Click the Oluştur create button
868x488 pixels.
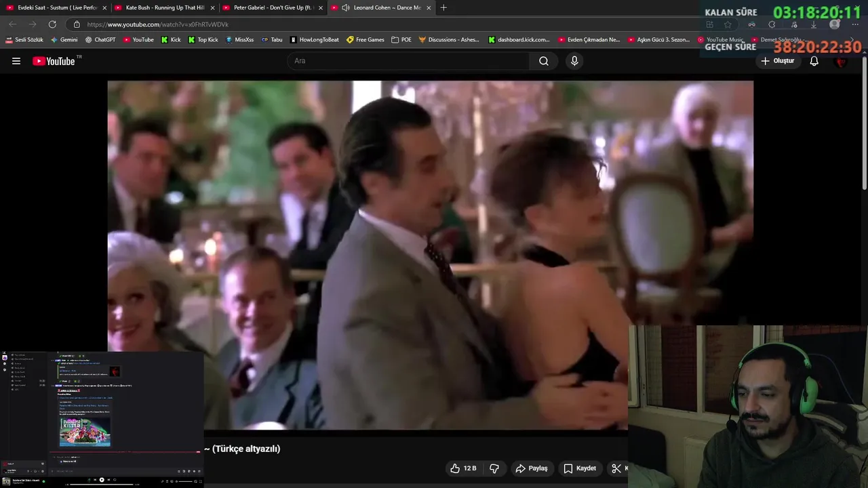777,61
